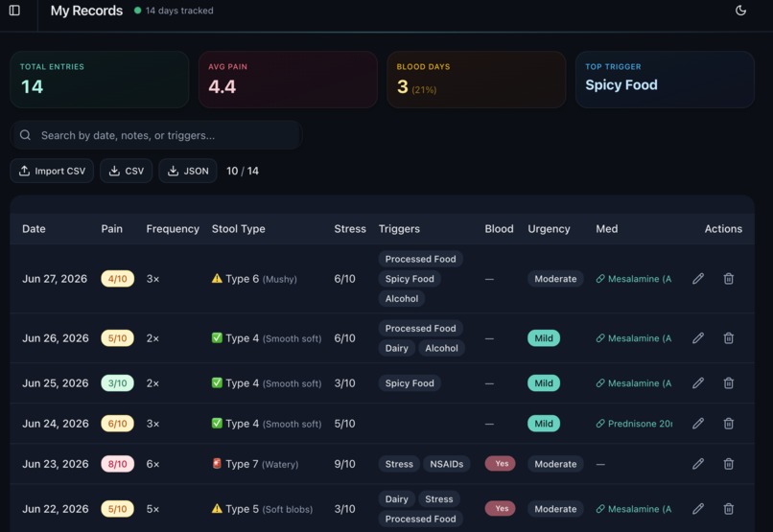773x532 pixels.
Task: Click the Triggers column header
Action: [399, 228]
